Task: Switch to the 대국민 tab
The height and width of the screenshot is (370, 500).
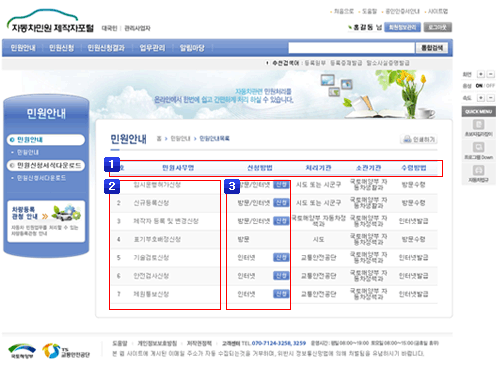Action: coord(109,28)
